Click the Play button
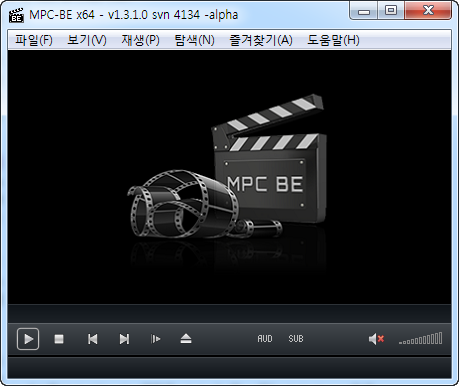The height and width of the screenshot is (386, 459). pyautogui.click(x=28, y=339)
